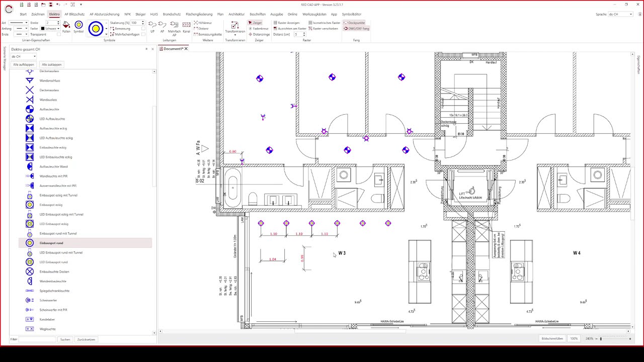
Task: Open the Eigenschaften side panel
Action: pos(639,65)
